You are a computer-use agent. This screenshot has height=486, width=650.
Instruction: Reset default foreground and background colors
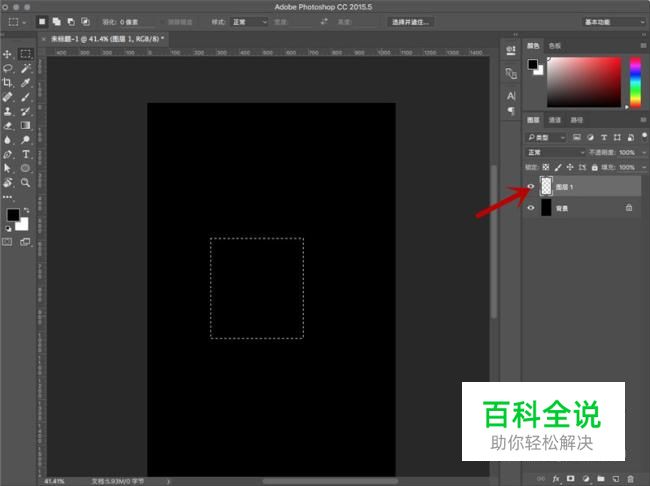8,228
